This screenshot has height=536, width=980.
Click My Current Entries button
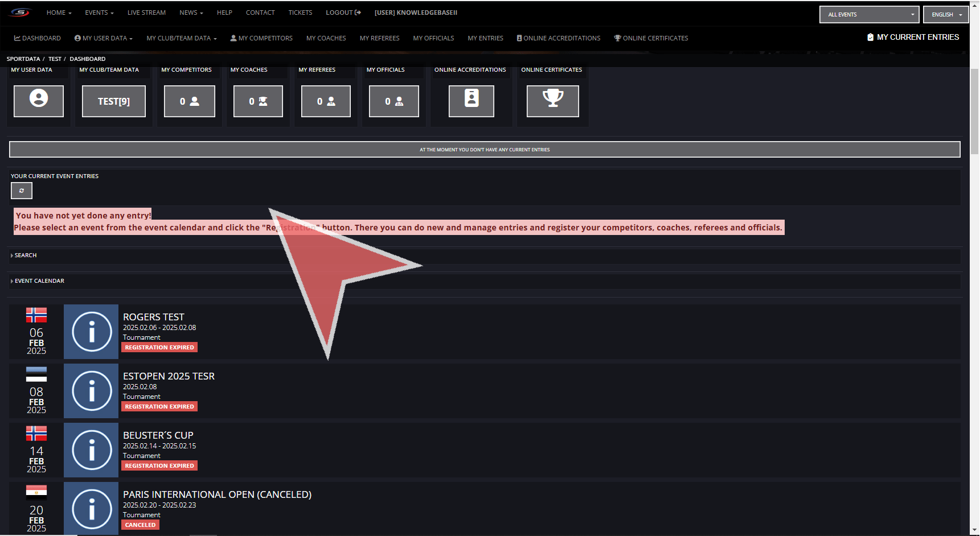point(913,38)
